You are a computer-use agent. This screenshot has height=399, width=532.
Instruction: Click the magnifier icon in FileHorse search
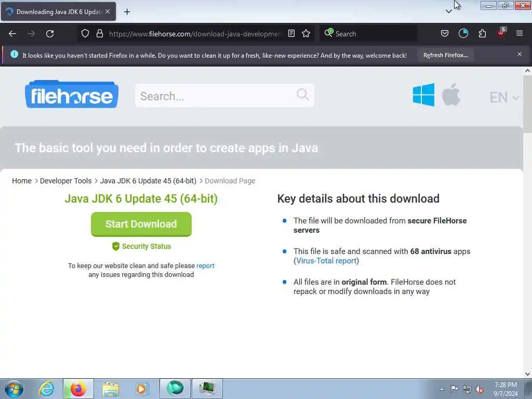tap(303, 95)
